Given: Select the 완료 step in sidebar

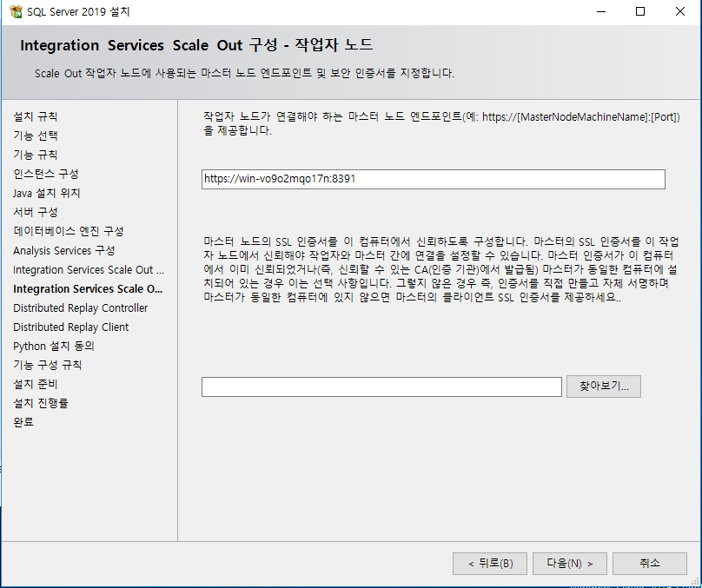Looking at the screenshot, I should (23, 422).
